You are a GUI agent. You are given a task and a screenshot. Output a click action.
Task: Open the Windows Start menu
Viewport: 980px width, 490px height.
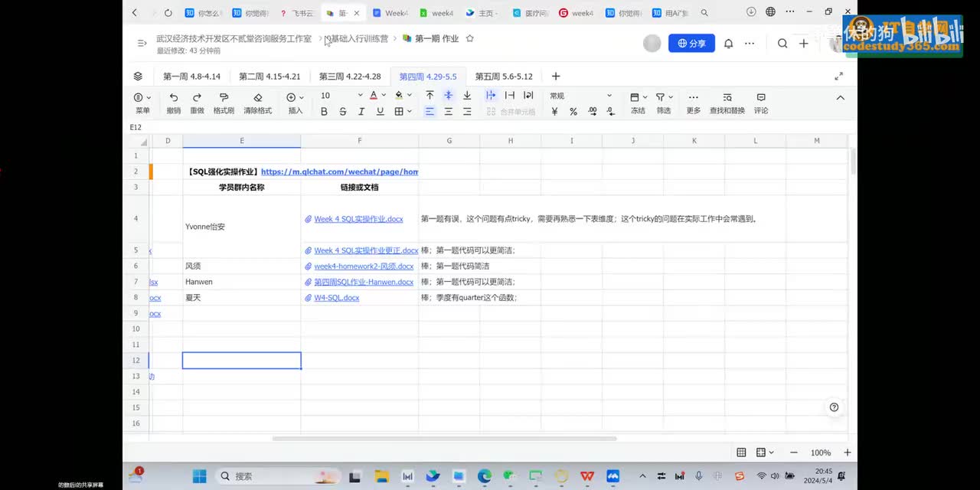pyautogui.click(x=199, y=476)
